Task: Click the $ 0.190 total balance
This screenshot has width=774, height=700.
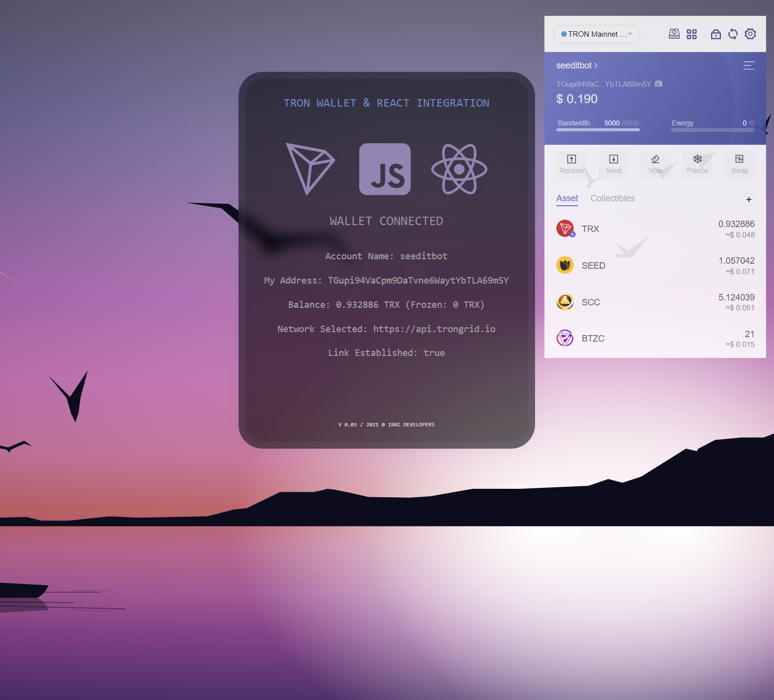Action: (x=577, y=99)
